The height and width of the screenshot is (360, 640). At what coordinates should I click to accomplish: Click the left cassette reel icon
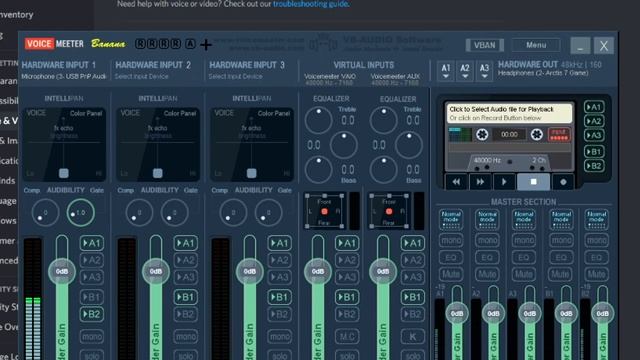pos(482,135)
